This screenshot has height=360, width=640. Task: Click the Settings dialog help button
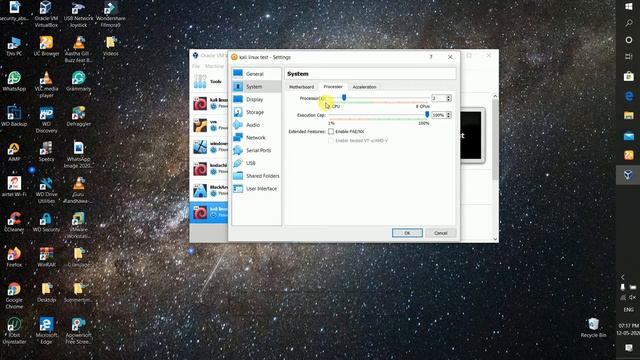tap(431, 57)
